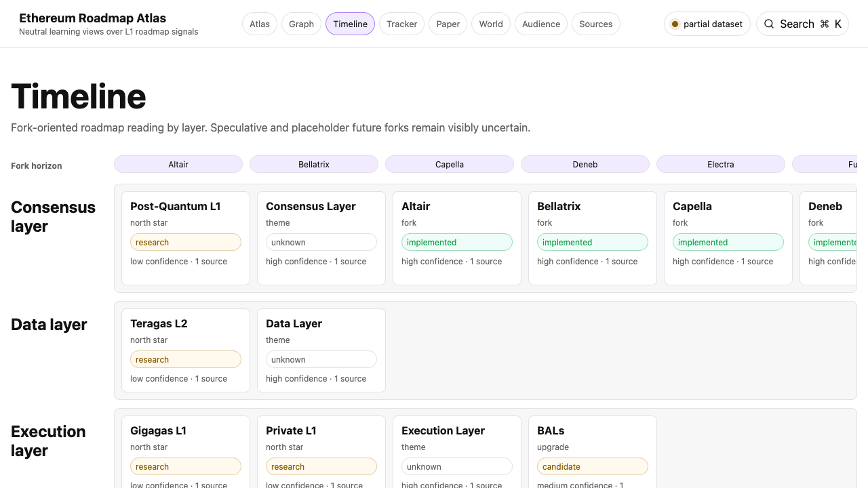Open the Capella fork card

[x=728, y=238]
